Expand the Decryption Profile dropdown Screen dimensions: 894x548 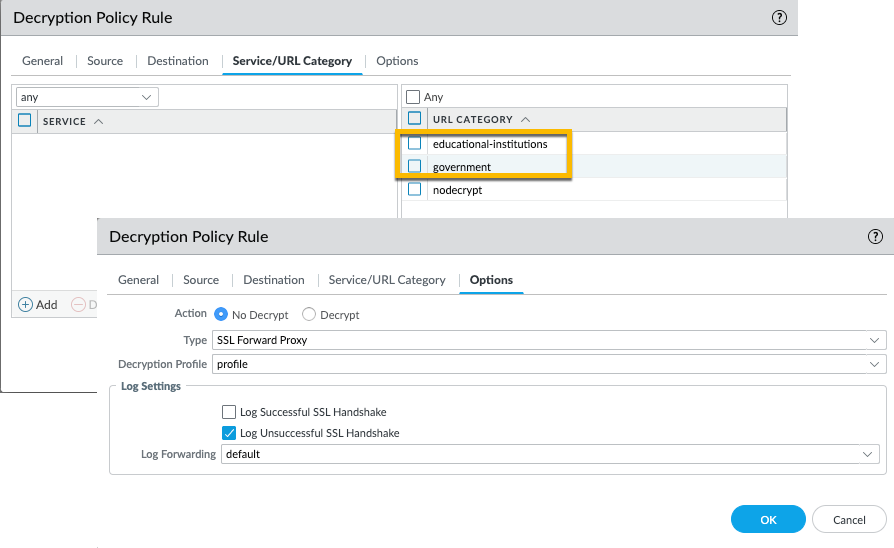click(x=548, y=364)
